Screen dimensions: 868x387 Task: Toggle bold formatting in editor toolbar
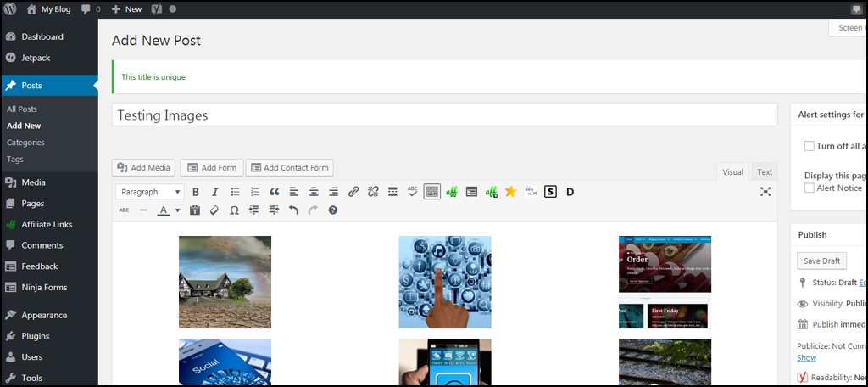[x=196, y=192]
